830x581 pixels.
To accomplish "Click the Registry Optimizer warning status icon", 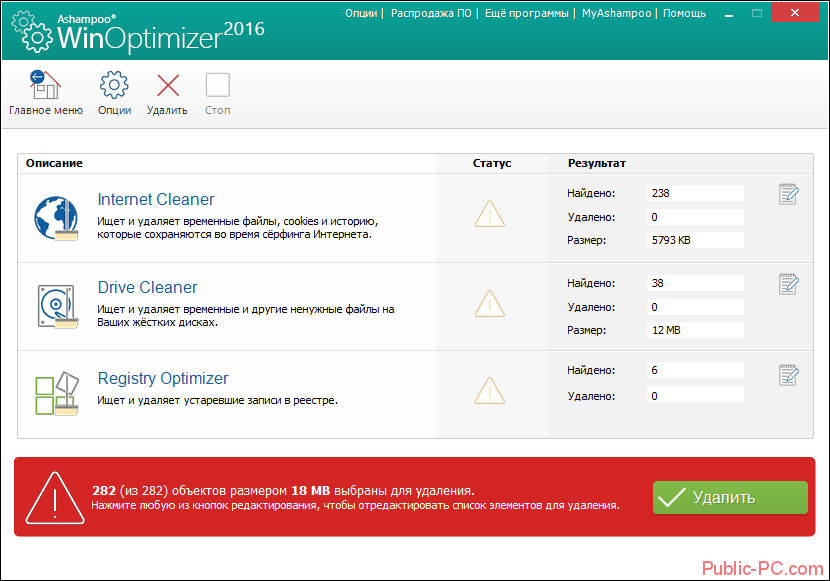I will point(489,390).
